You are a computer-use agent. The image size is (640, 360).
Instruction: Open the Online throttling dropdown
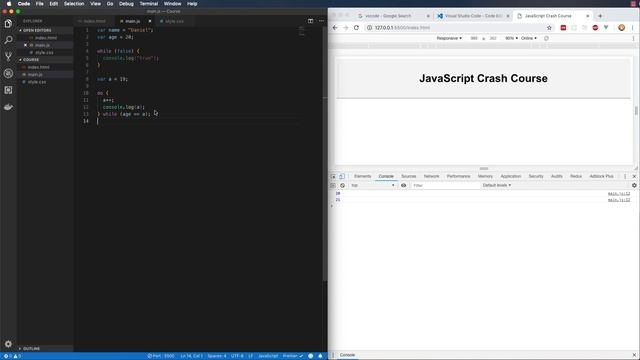pos(529,38)
